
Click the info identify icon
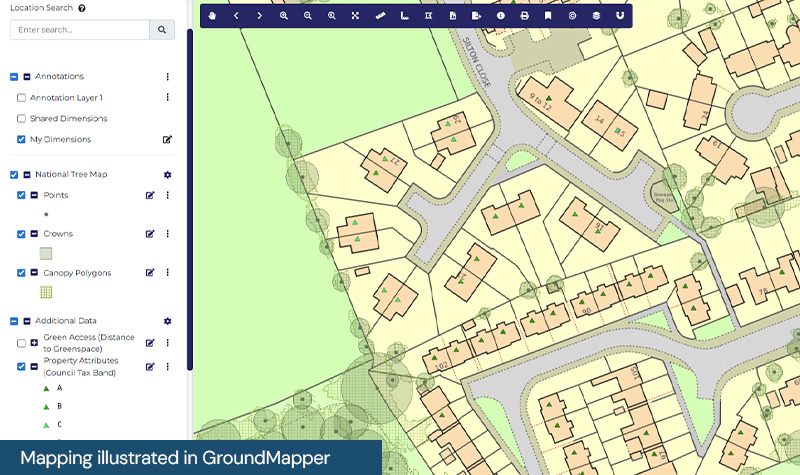pyautogui.click(x=500, y=16)
